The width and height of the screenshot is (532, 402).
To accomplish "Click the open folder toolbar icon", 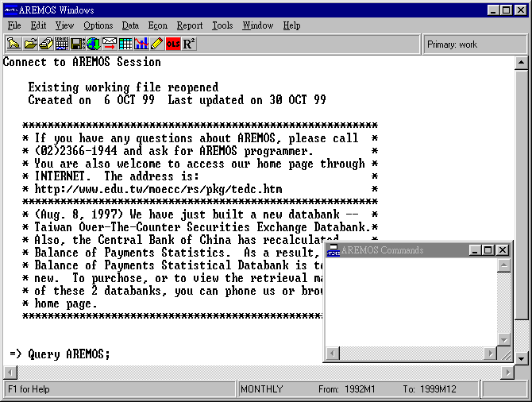I will point(30,44).
